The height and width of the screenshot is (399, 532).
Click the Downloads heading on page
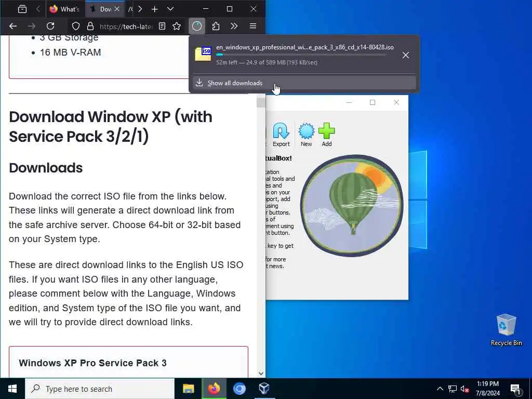tap(46, 168)
